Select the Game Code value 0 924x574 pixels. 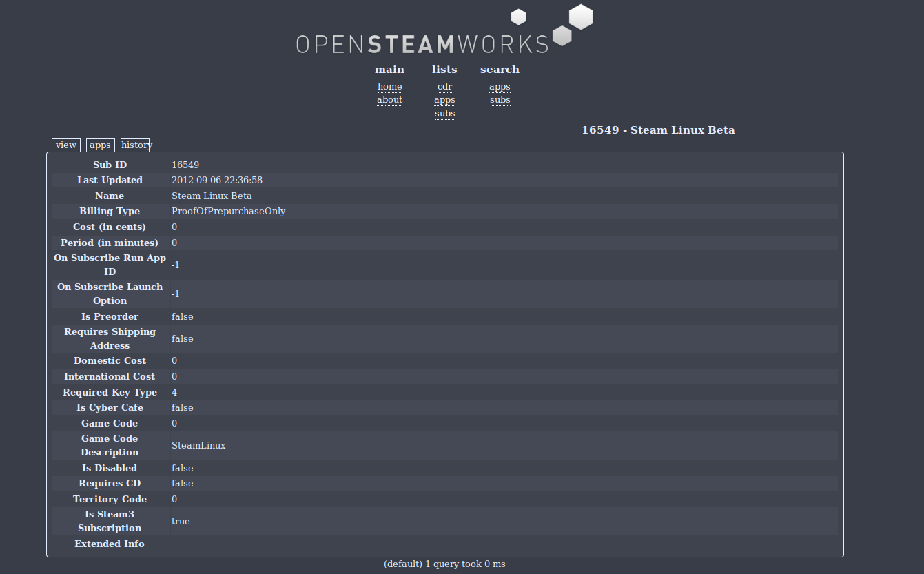(174, 423)
